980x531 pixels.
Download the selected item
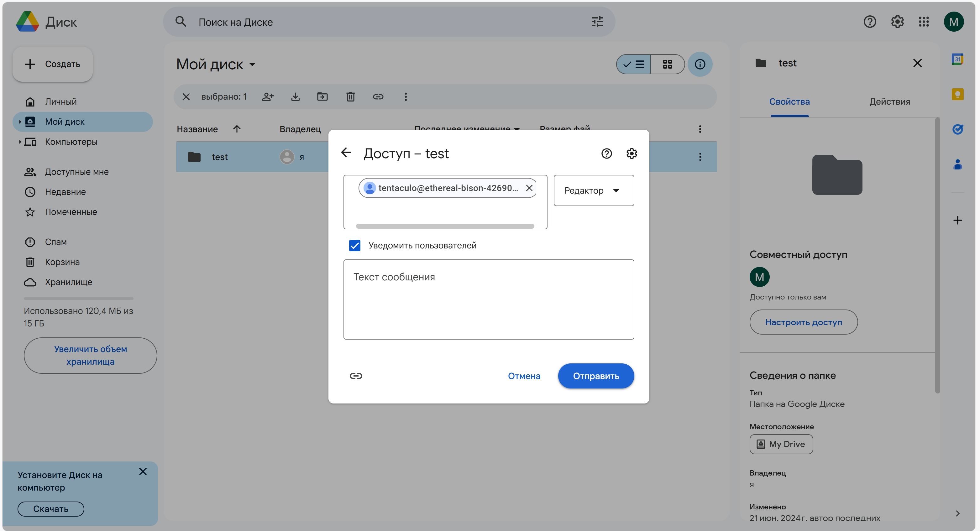point(295,96)
